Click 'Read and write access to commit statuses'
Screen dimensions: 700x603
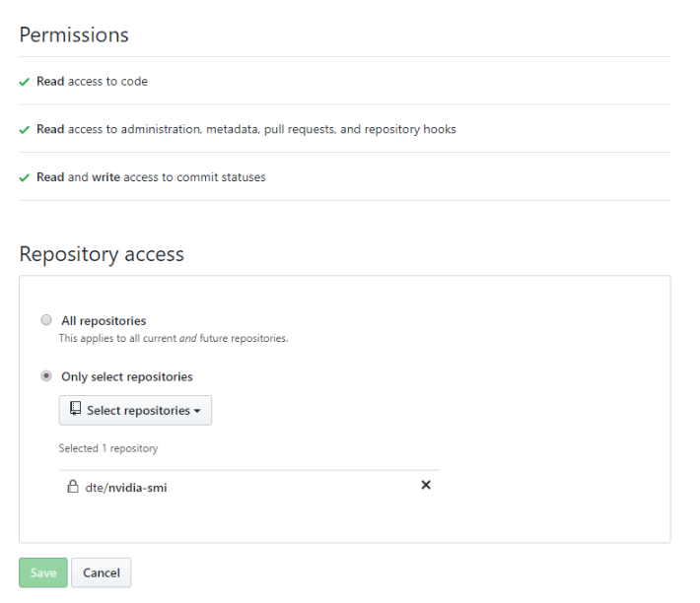[x=151, y=177]
